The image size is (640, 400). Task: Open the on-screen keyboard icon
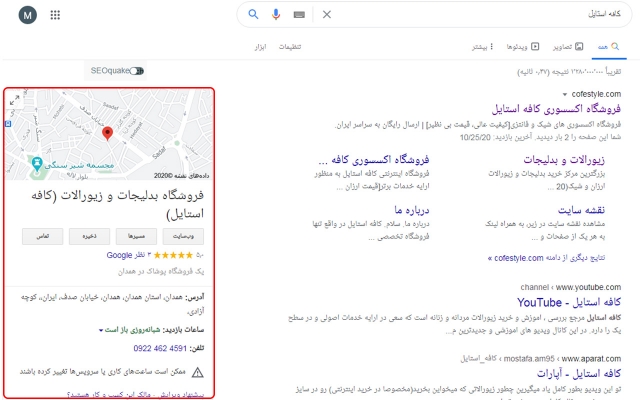299,15
